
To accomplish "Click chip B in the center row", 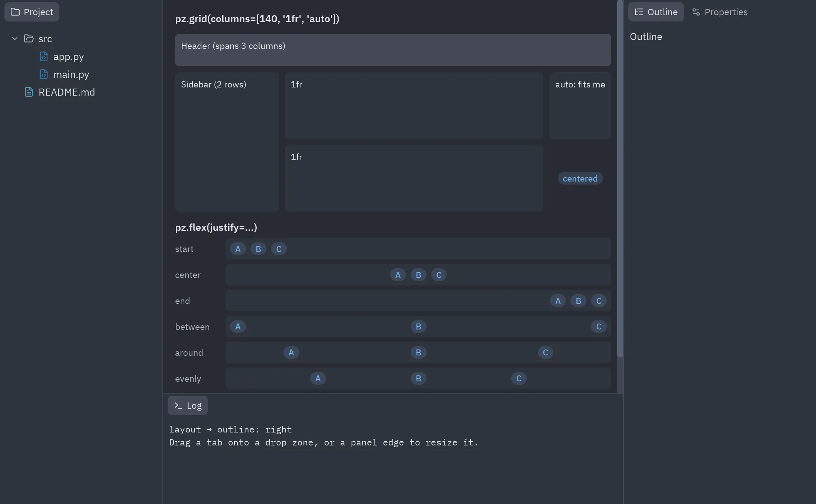I will 418,275.
